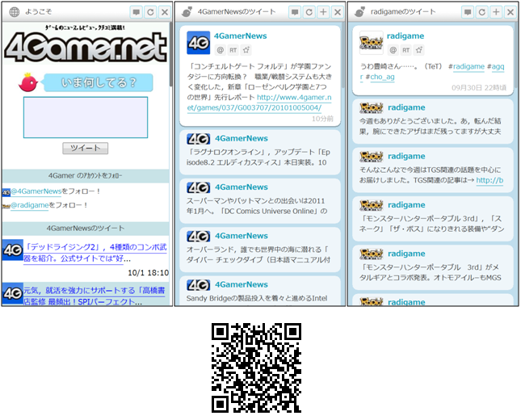Viewport: 521px width, 420px height.
Task: Close the ようこそ panel
Action: (x=165, y=12)
